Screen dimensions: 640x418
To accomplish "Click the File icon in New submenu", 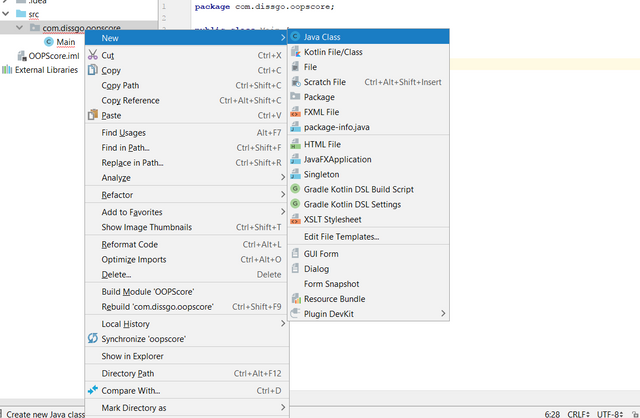I will (296, 67).
